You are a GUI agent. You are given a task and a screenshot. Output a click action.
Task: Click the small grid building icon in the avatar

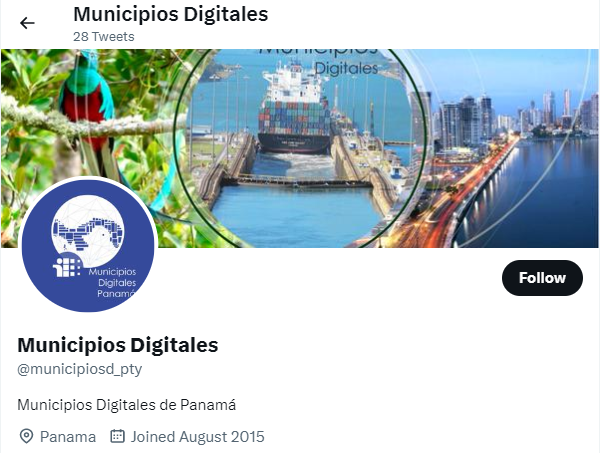(67, 266)
